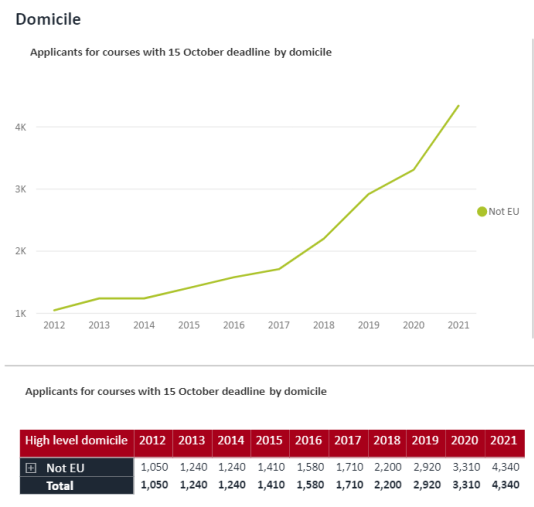Select the Not EU row header cell
Viewport: 534px width, 507px height.
coord(77,468)
